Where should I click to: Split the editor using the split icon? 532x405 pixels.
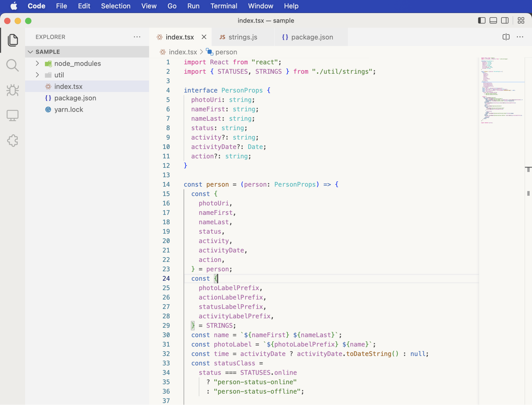pos(506,37)
